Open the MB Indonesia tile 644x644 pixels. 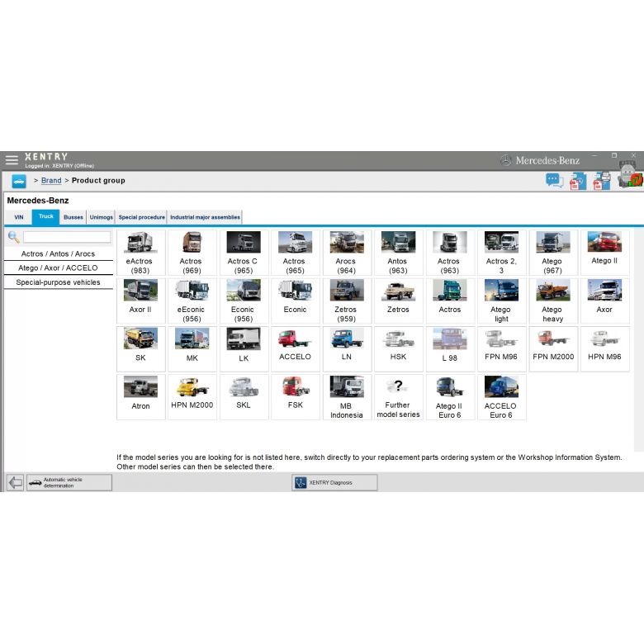[x=347, y=397]
